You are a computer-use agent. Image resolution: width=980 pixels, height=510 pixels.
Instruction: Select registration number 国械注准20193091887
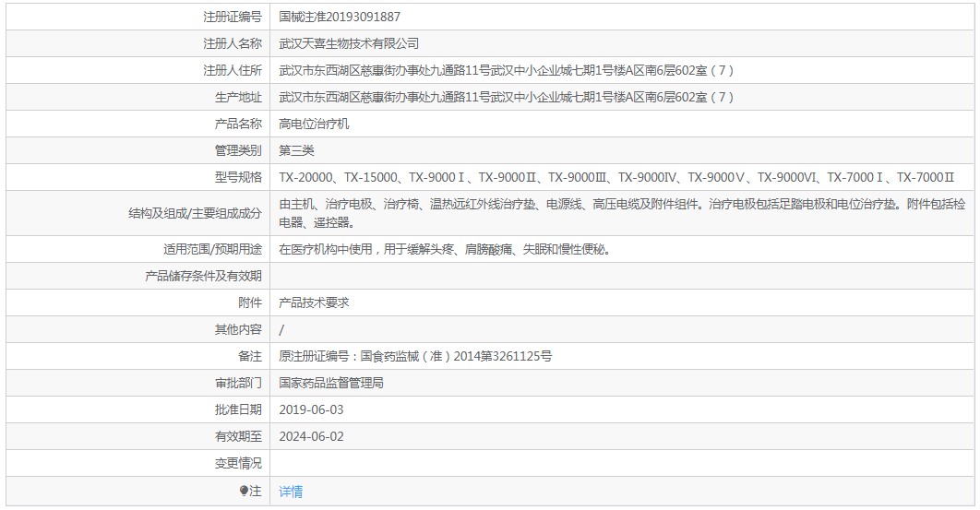[x=340, y=17]
